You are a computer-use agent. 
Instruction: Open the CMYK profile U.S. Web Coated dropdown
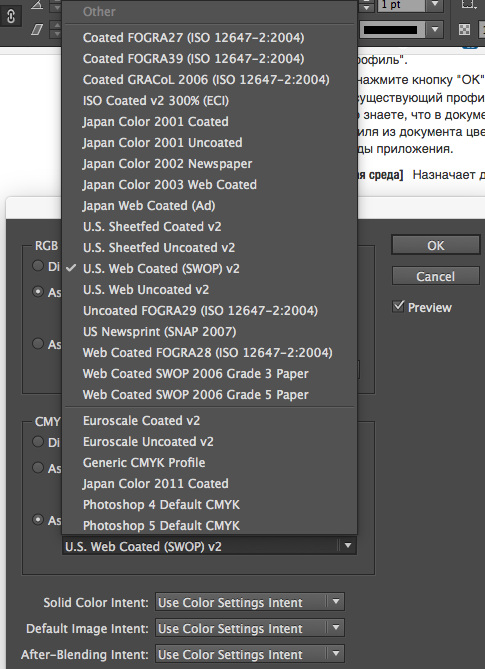[209, 546]
